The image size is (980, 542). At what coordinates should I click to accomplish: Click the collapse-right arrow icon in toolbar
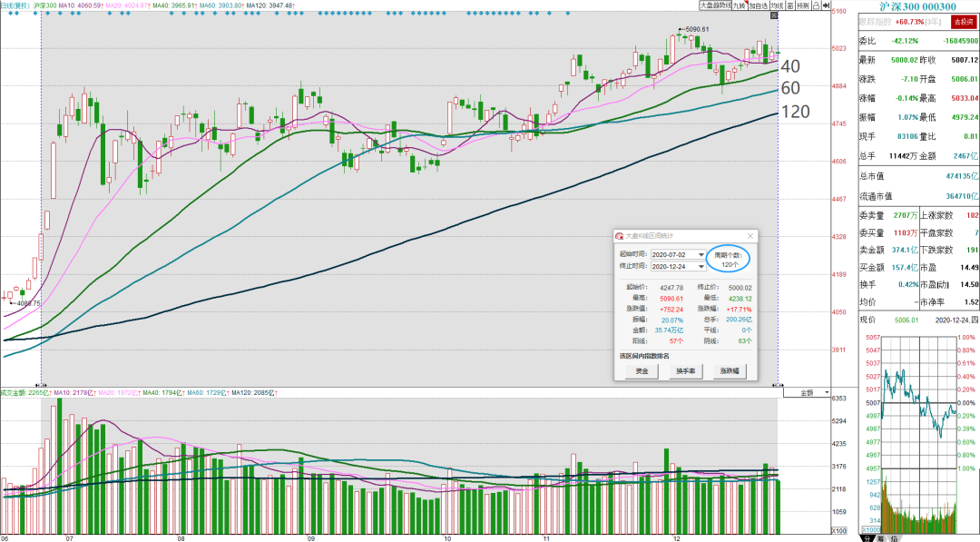826,5
